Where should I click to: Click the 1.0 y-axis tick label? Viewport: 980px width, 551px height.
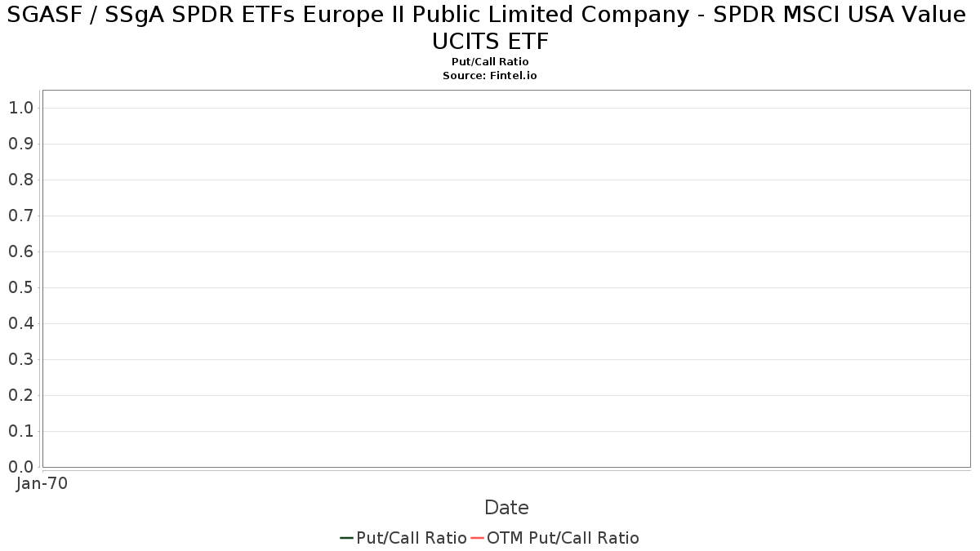(x=20, y=108)
